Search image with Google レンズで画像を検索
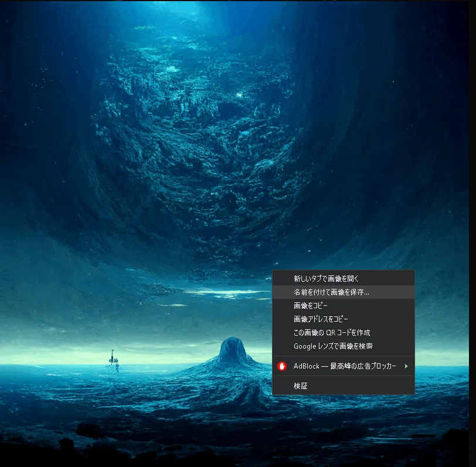 [344, 346]
